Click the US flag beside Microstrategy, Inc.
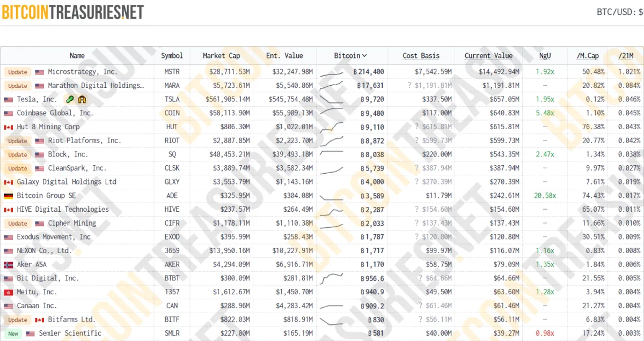This screenshot has width=644, height=341. (40, 72)
